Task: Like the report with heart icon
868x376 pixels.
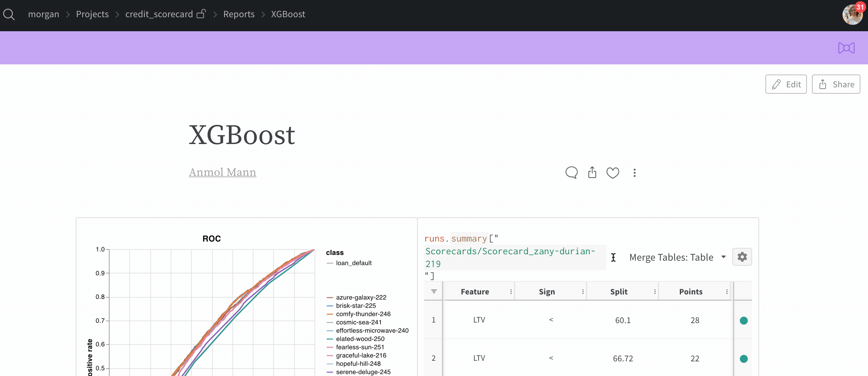Action: pos(613,173)
